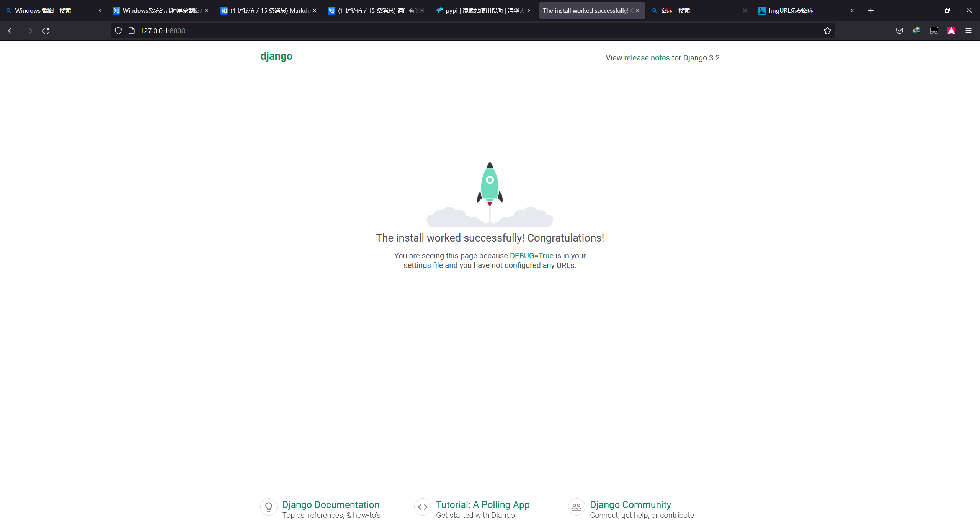Click the tracking protection shield icon
This screenshot has height=532, width=980.
click(x=118, y=31)
